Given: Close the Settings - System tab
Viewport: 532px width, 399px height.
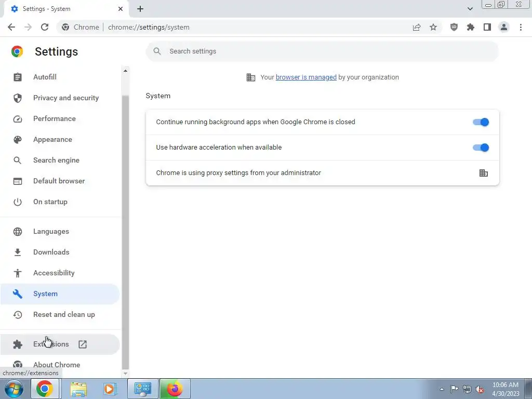Looking at the screenshot, I should [x=121, y=9].
